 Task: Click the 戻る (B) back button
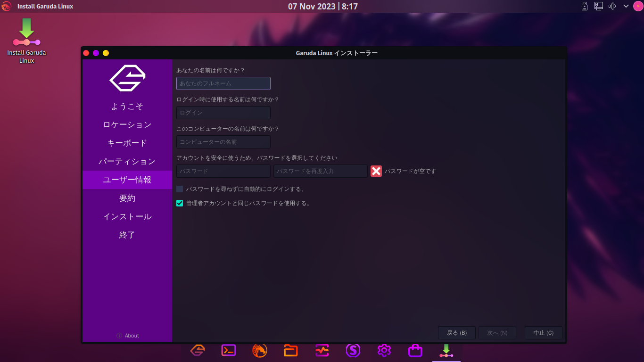click(457, 333)
